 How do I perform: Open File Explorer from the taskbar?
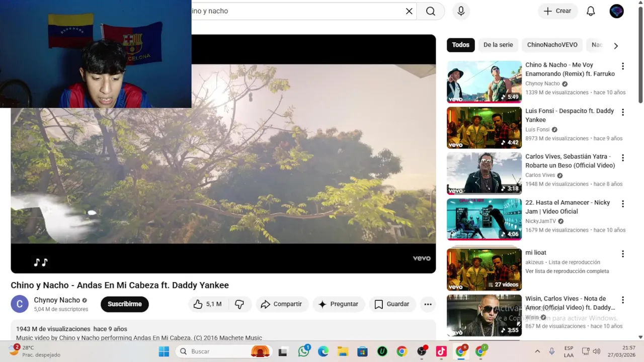click(343, 351)
